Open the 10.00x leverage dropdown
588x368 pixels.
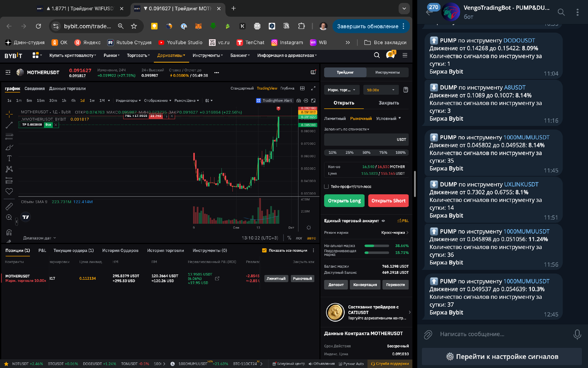coord(381,90)
